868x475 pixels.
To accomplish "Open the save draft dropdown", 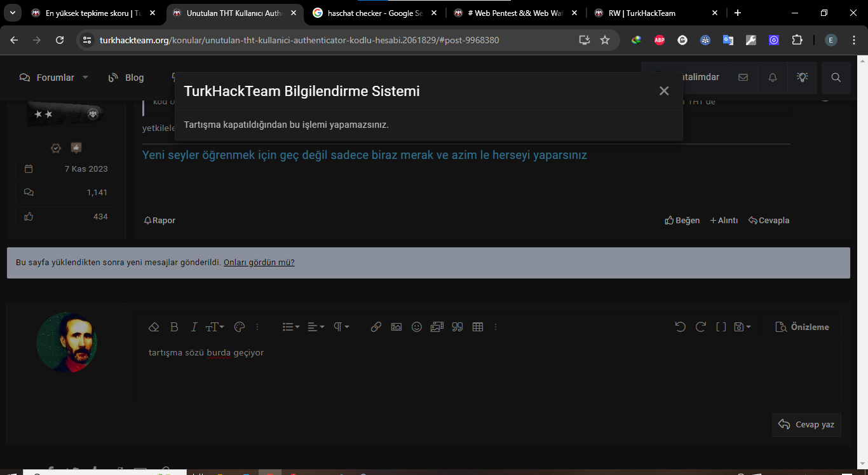I will (x=742, y=327).
